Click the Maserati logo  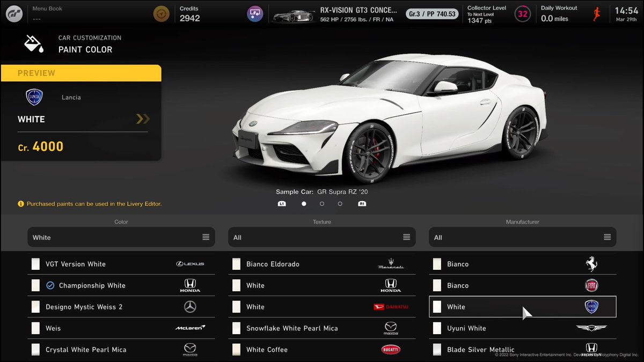(x=391, y=264)
